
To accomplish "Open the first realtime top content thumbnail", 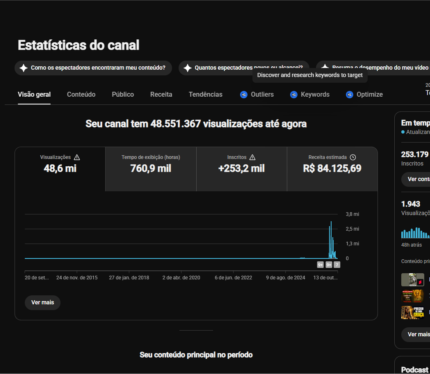I will click(x=413, y=280).
